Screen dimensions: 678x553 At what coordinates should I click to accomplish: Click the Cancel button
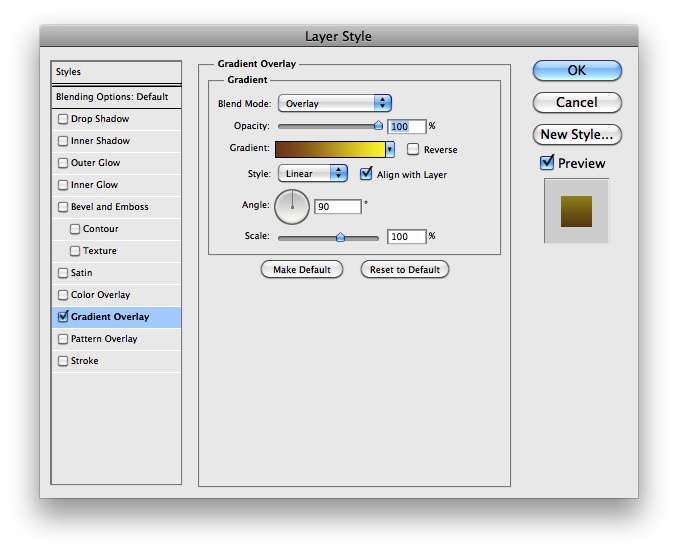(577, 102)
